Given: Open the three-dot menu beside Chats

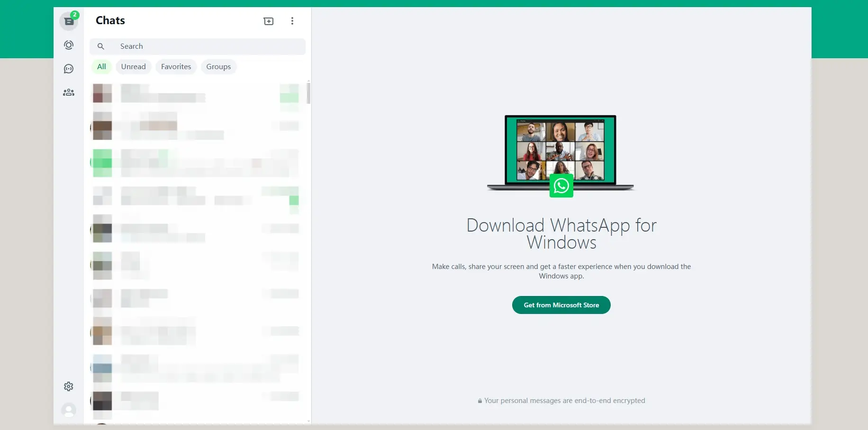Looking at the screenshot, I should pos(292,21).
